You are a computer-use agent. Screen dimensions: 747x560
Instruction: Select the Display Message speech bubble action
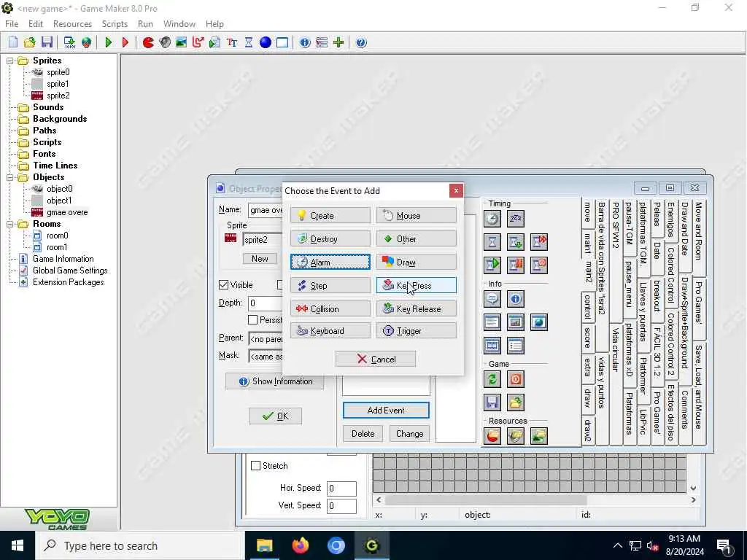(492, 298)
